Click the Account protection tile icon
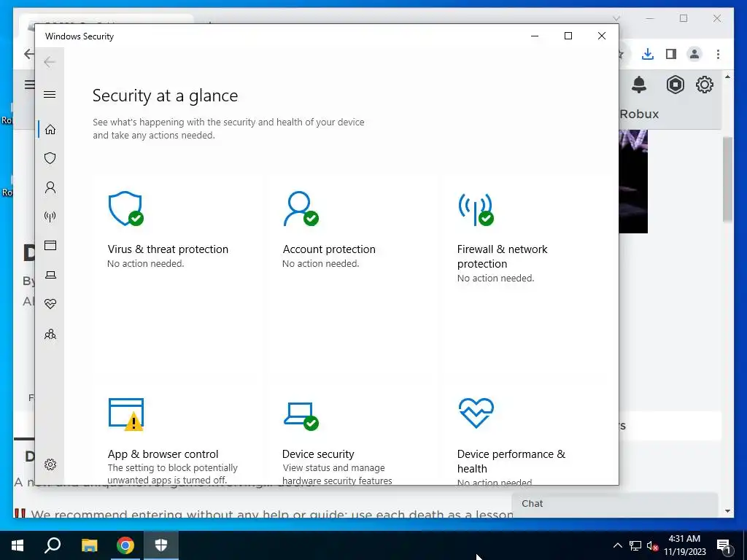The image size is (747, 560). [x=301, y=209]
